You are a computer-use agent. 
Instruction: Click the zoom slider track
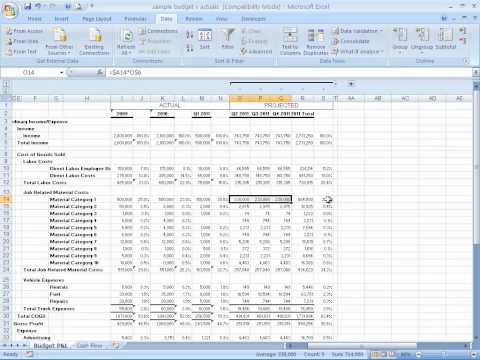point(446,354)
